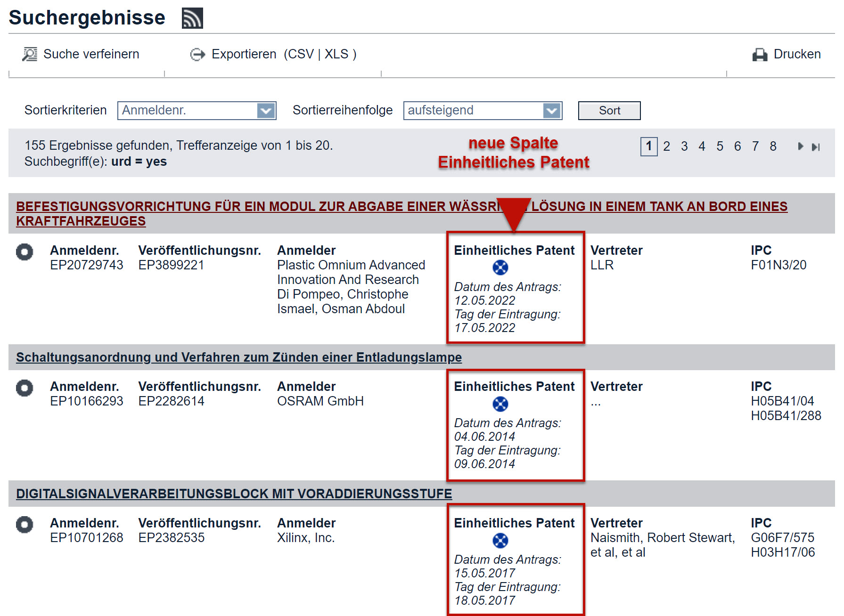Click the Exportieren arrow icon
Viewport: 844px width, 616px height.
pos(197,55)
